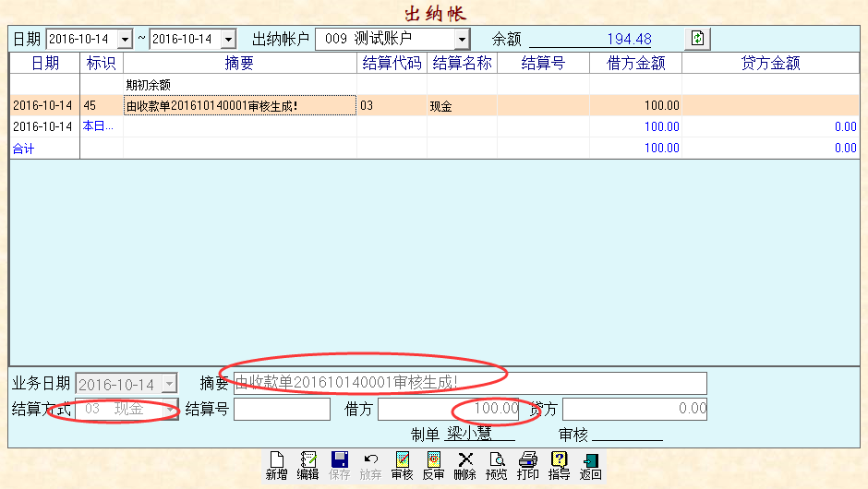Click the 摘要 input field at bottom

[x=470, y=383]
